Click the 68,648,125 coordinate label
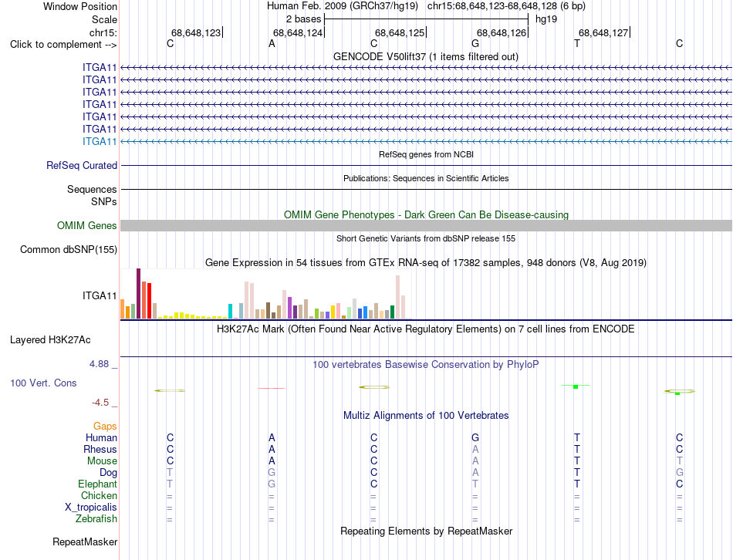The width and height of the screenshot is (733, 560). click(400, 32)
